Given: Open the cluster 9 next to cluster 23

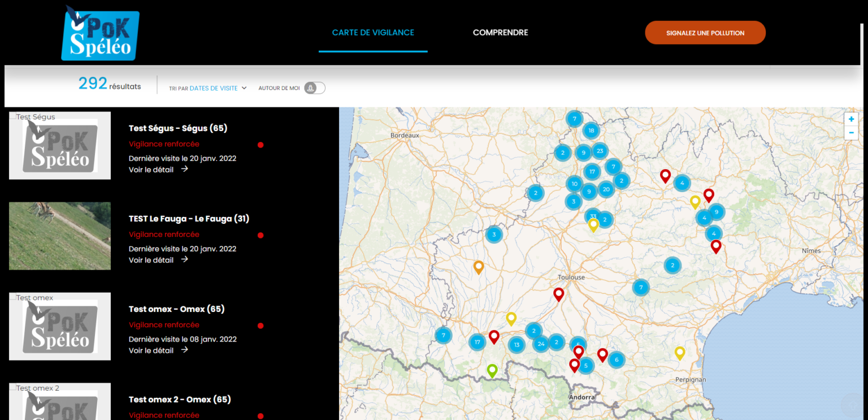Looking at the screenshot, I should (583, 153).
